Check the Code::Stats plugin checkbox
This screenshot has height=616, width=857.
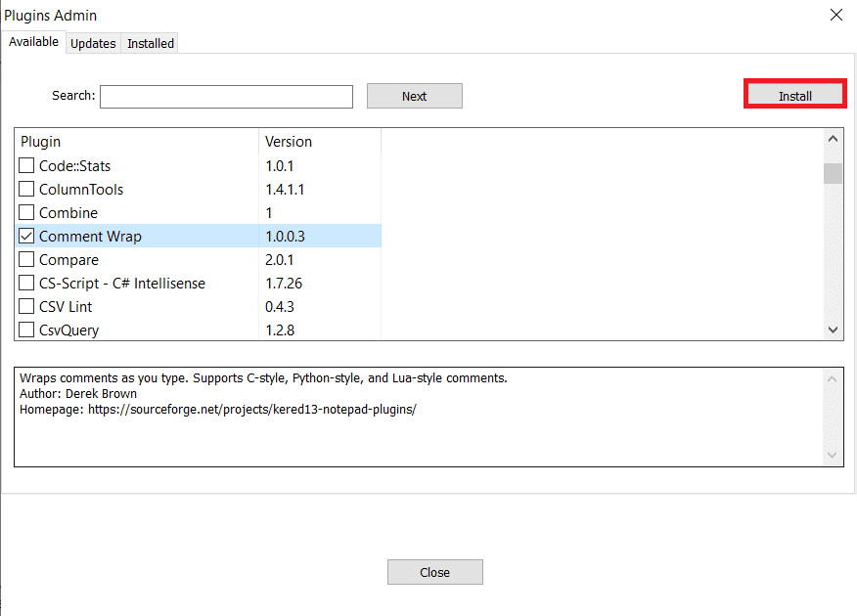25,165
